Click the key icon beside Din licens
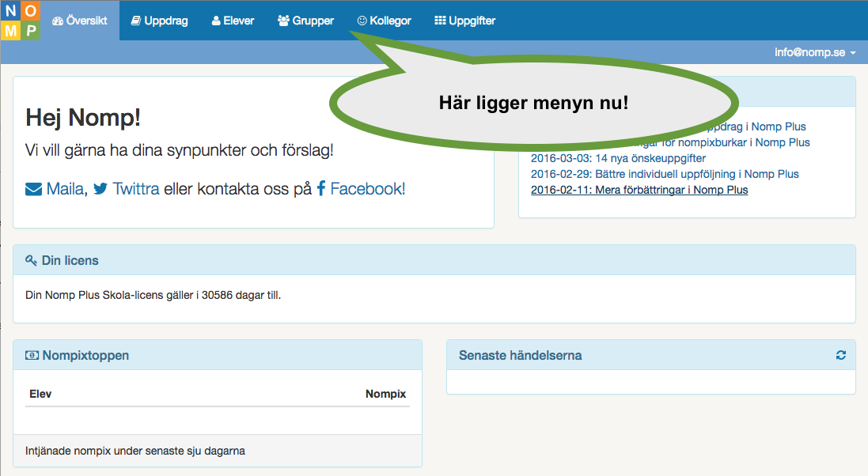Image resolution: width=868 pixels, height=476 pixels. click(31, 260)
